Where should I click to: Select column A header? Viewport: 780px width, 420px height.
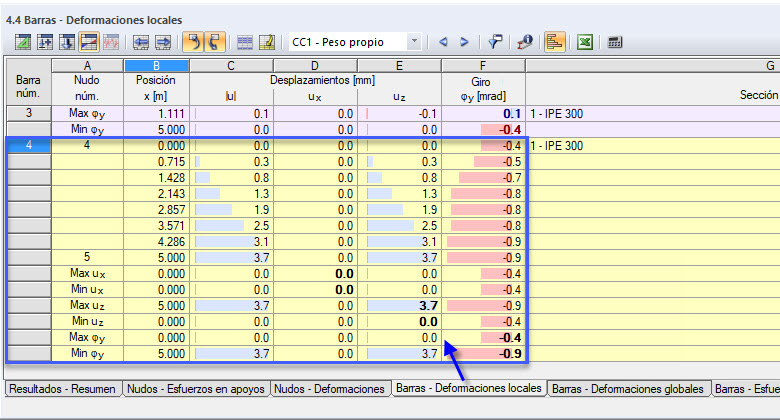(x=87, y=66)
